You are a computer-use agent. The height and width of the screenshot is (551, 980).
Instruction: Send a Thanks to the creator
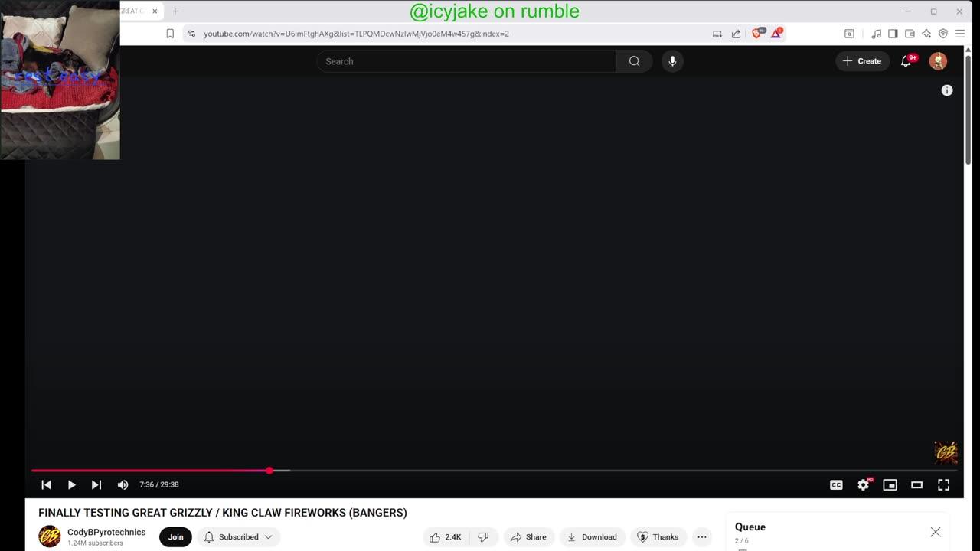click(658, 536)
